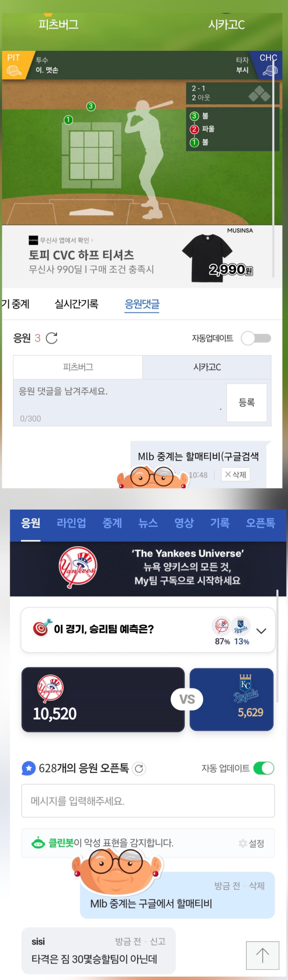The image size is (288, 980).
Task: Select the 시카고C cheer team tab
Action: [207, 367]
